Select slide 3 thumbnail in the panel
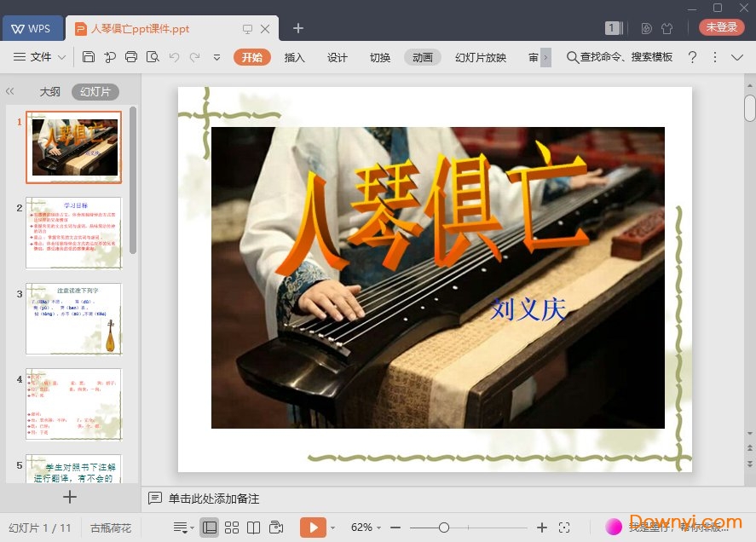 [x=74, y=318]
